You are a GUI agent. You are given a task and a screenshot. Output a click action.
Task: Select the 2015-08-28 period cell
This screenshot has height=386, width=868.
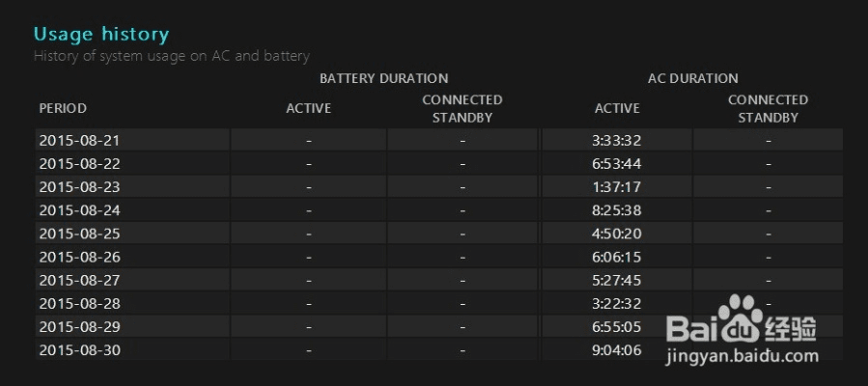coord(79,303)
